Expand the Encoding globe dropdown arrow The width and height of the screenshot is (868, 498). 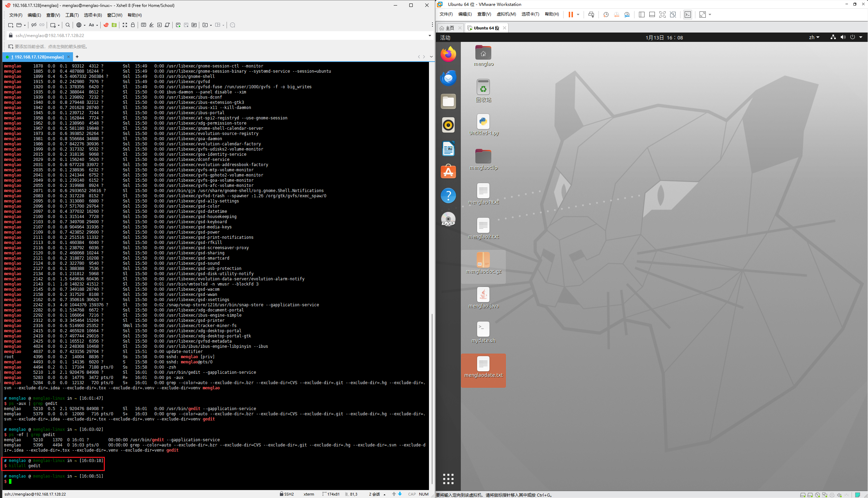pos(85,25)
